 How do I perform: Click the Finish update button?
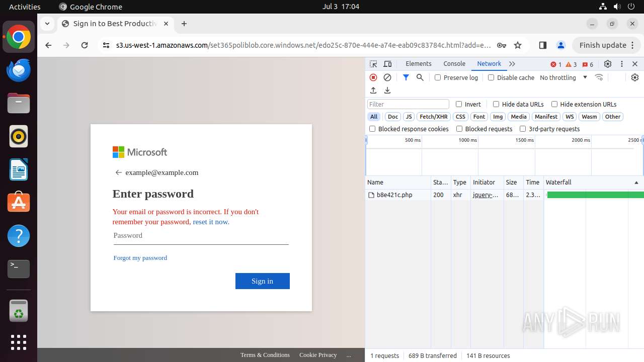click(x=606, y=45)
